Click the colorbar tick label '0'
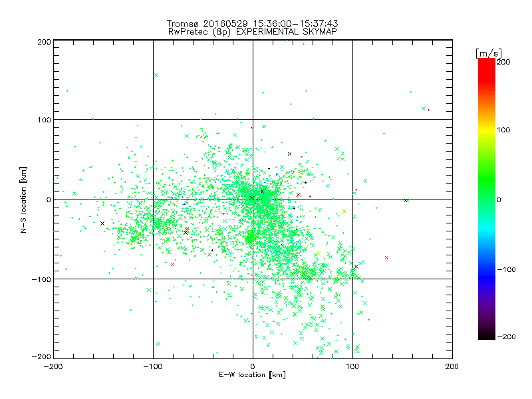Viewport: 532px width, 399px height. coord(499,199)
